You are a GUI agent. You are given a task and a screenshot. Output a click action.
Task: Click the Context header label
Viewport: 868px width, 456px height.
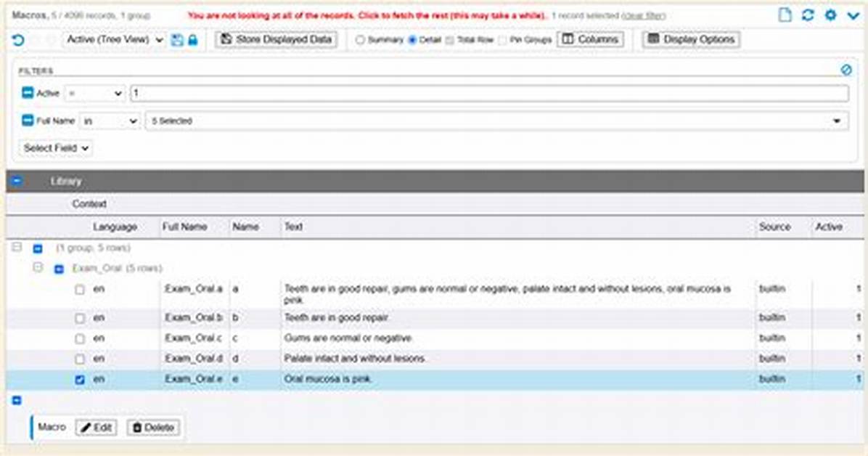tap(89, 204)
